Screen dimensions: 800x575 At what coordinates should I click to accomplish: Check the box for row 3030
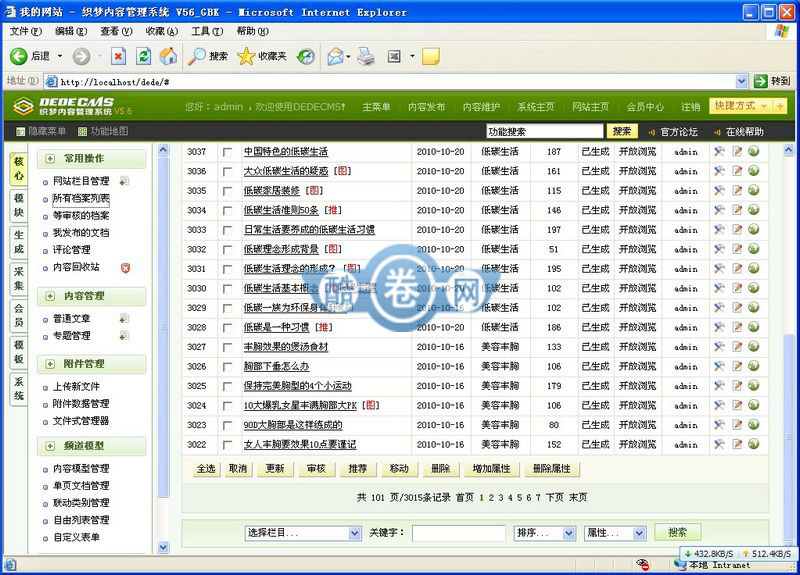click(x=228, y=289)
